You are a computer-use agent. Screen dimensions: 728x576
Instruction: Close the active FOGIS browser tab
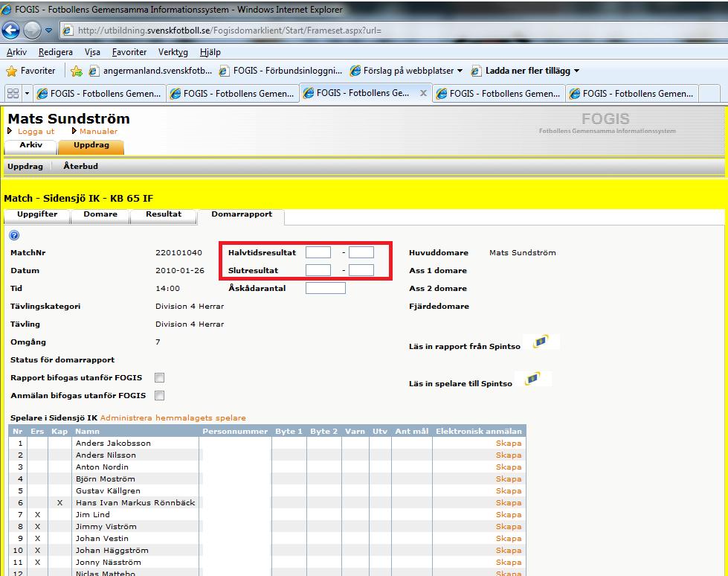(x=423, y=93)
